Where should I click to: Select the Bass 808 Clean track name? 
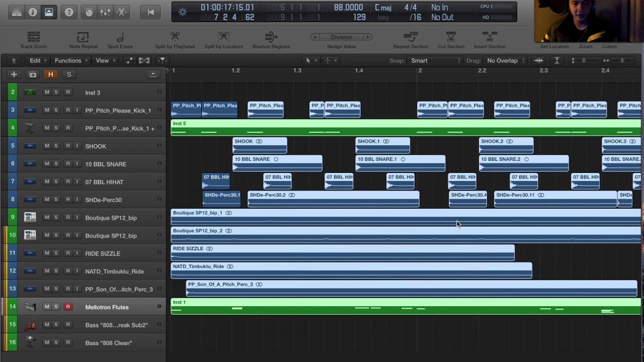(x=109, y=342)
